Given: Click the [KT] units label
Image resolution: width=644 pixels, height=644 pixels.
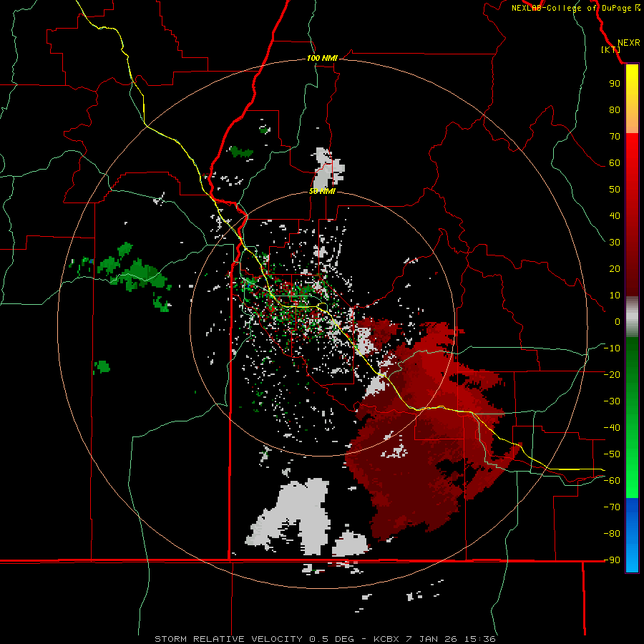Looking at the screenshot, I should coord(610,49).
